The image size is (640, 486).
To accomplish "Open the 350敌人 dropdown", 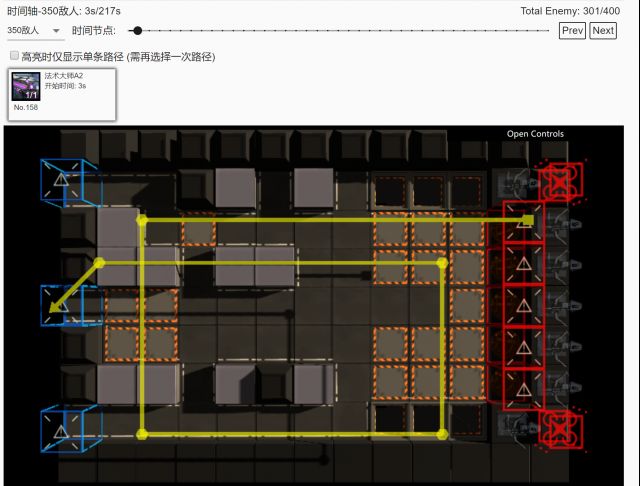I will pos(34,31).
